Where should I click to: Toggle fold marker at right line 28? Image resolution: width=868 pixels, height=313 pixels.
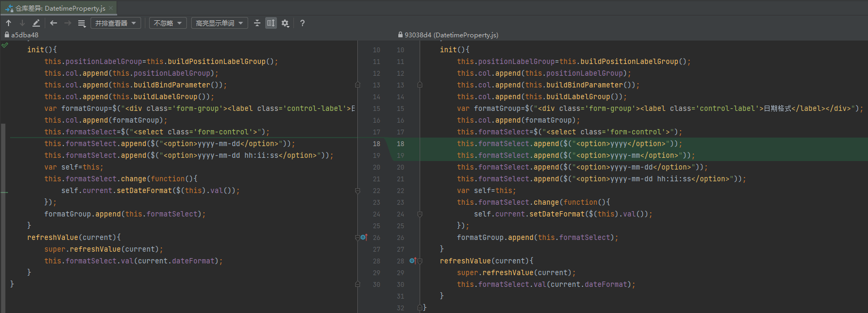[x=420, y=261]
